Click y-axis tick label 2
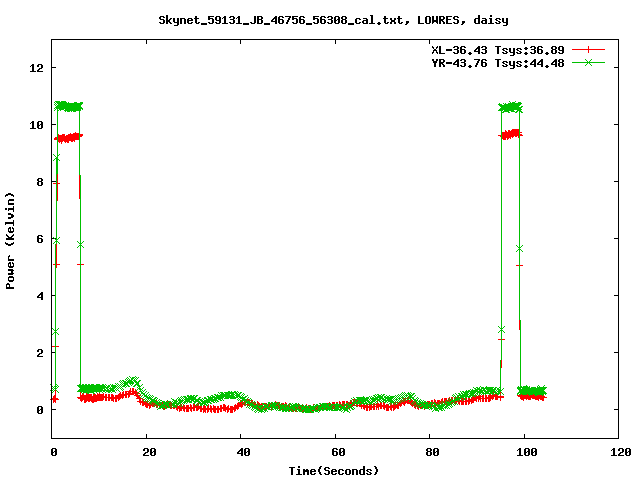The image size is (640, 480). pyautogui.click(x=40, y=353)
